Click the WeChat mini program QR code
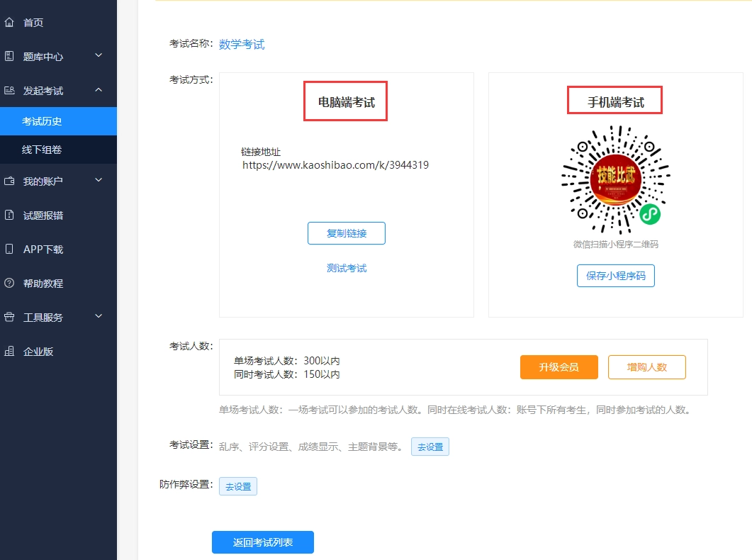The height and width of the screenshot is (560, 752). (615, 180)
